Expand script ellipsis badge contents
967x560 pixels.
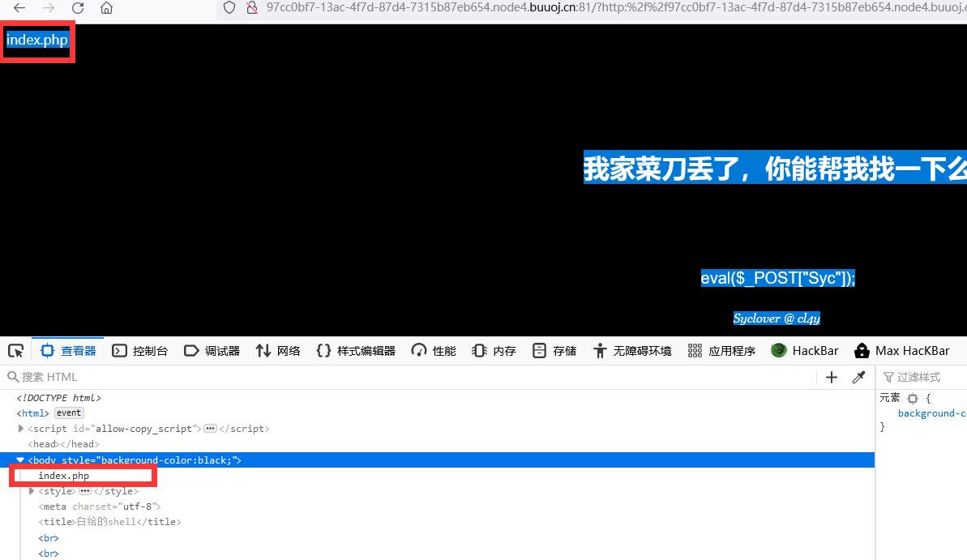coord(210,429)
